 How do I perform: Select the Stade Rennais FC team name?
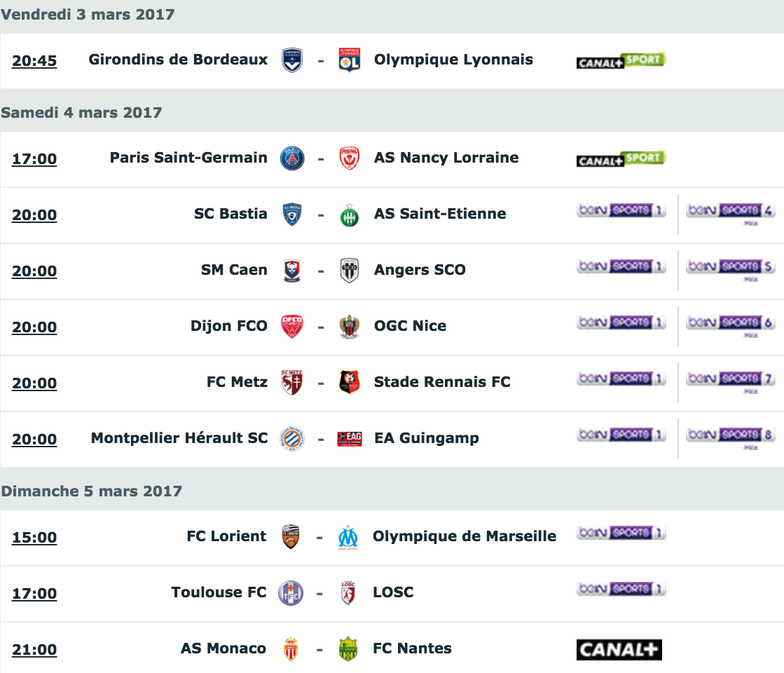coord(442,382)
